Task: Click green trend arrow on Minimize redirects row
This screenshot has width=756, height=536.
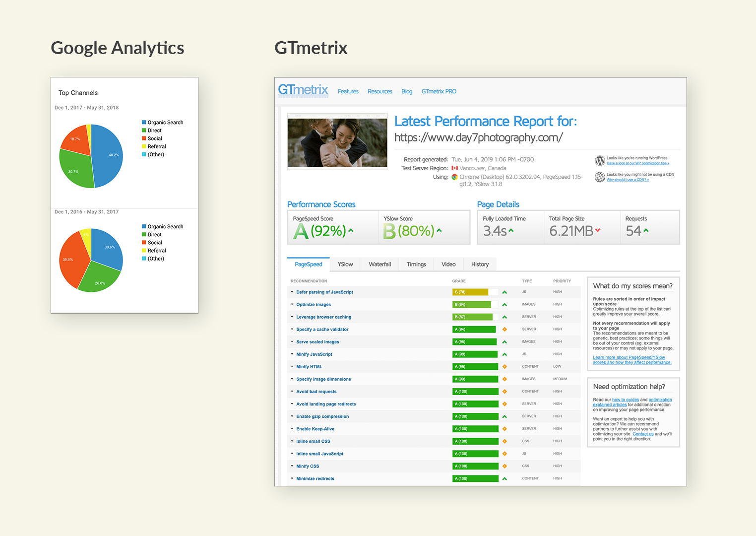Action: click(504, 479)
